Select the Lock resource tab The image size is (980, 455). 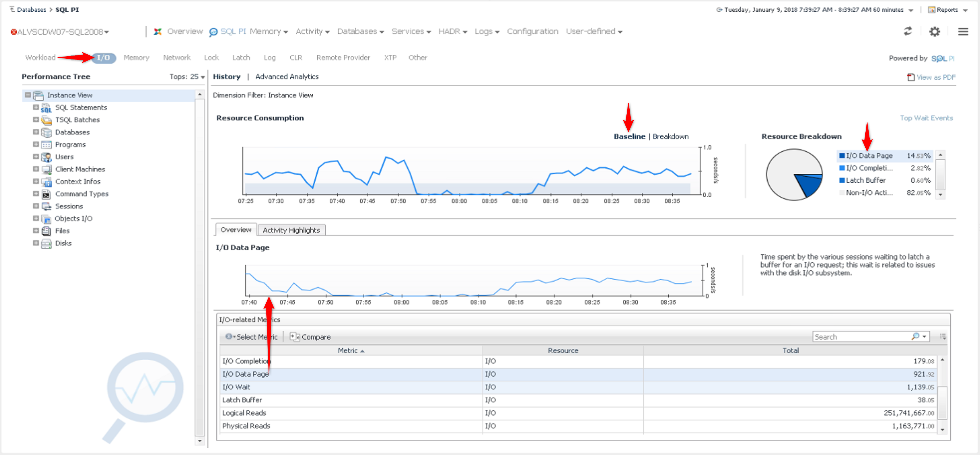point(211,58)
